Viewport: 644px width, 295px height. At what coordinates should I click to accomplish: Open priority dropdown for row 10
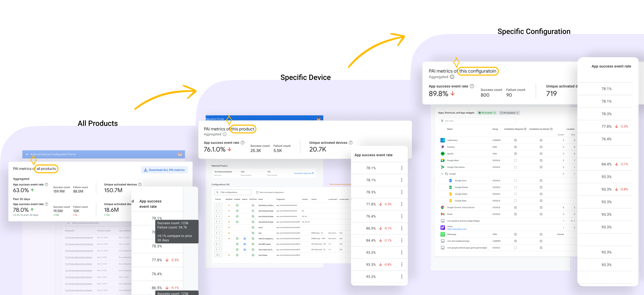click(x=218, y=255)
